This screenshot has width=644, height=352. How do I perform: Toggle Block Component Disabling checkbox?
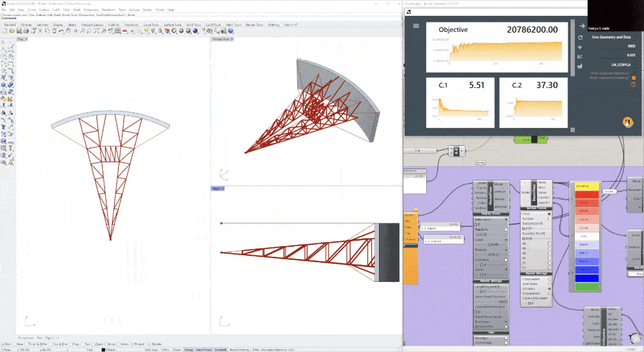[634, 78]
